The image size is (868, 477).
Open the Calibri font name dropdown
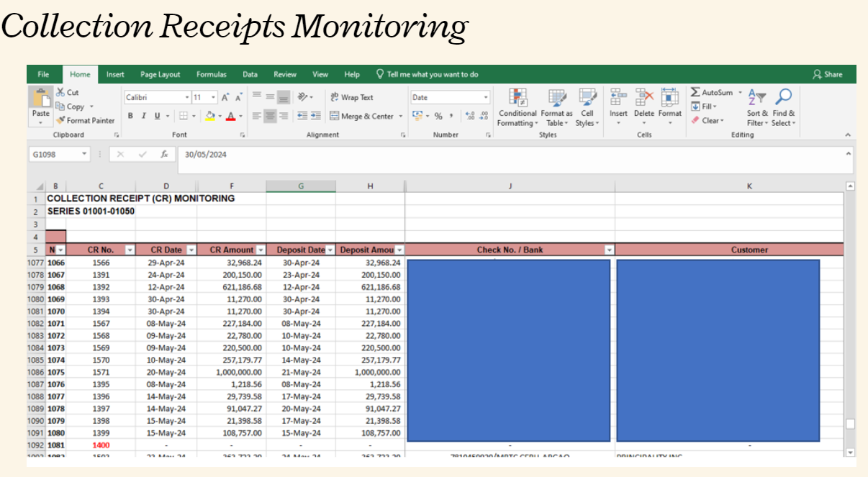[186, 97]
